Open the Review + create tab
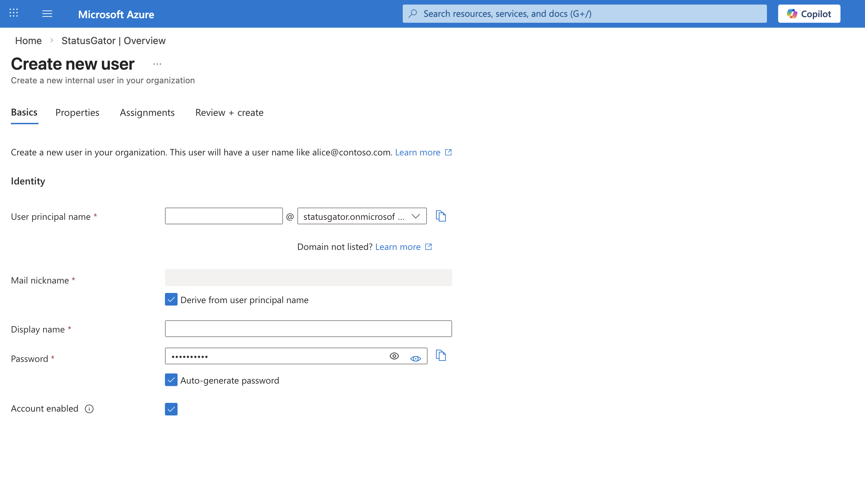Screen dimensions: 865x504 click(x=229, y=113)
